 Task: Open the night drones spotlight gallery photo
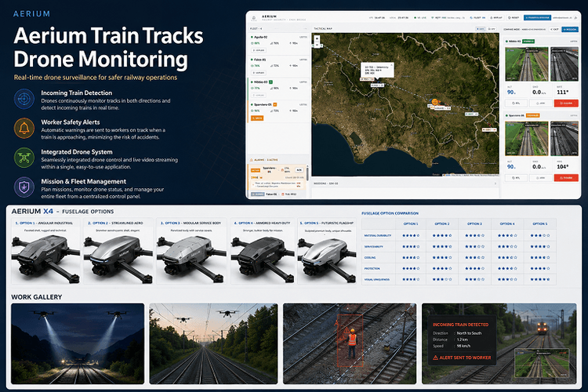[78, 343]
